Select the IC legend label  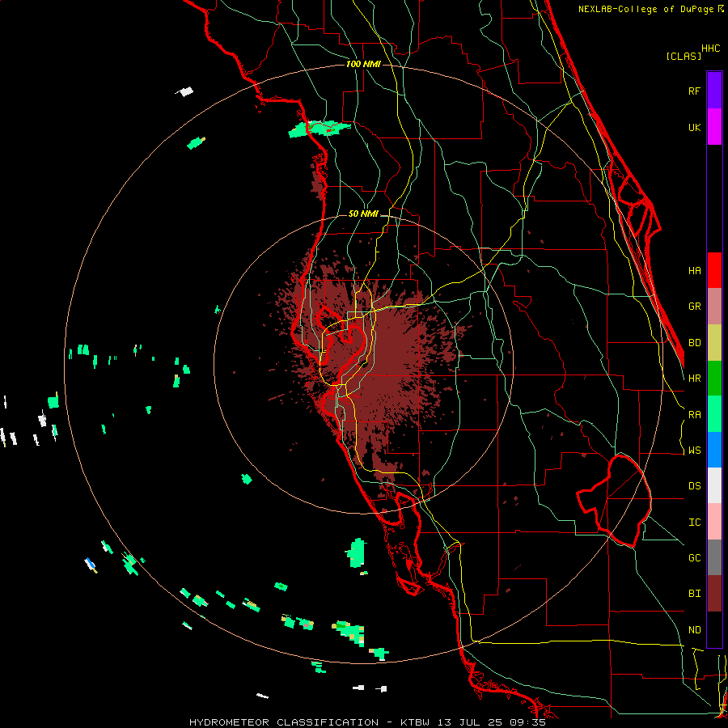pos(694,523)
